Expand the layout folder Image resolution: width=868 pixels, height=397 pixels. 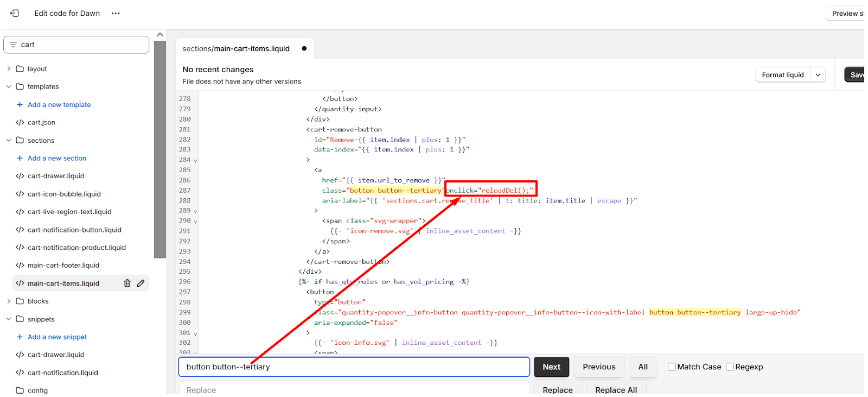[x=9, y=68]
